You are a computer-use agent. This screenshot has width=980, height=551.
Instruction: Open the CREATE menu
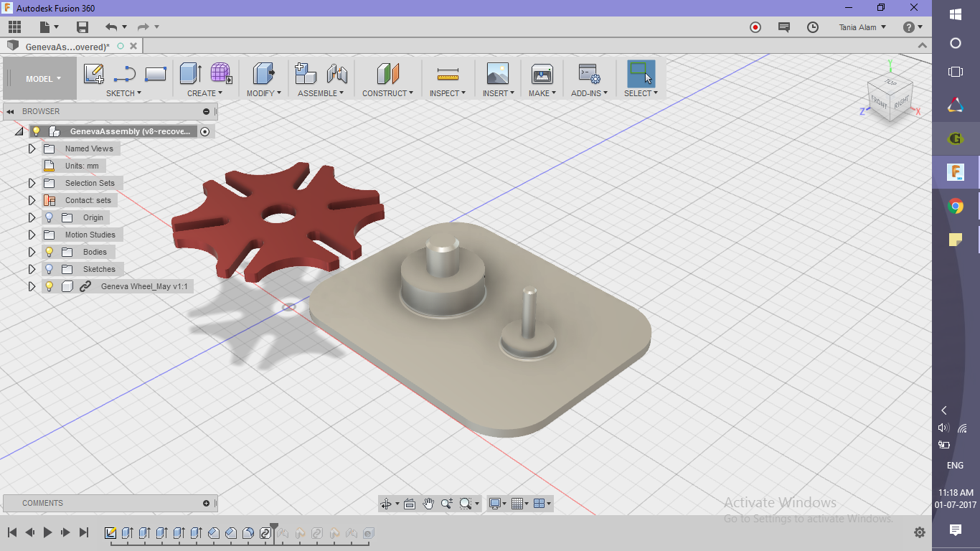click(205, 93)
